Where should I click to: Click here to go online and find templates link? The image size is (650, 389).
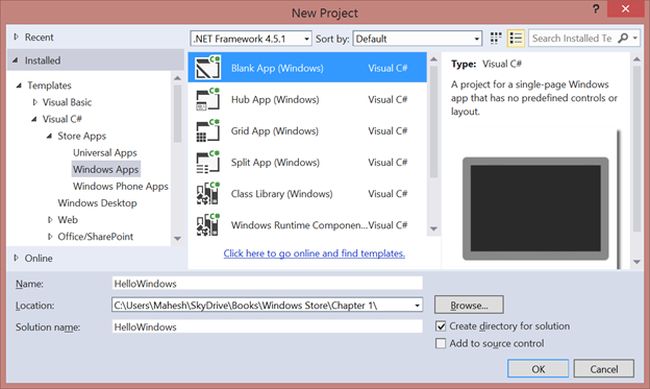click(x=314, y=253)
